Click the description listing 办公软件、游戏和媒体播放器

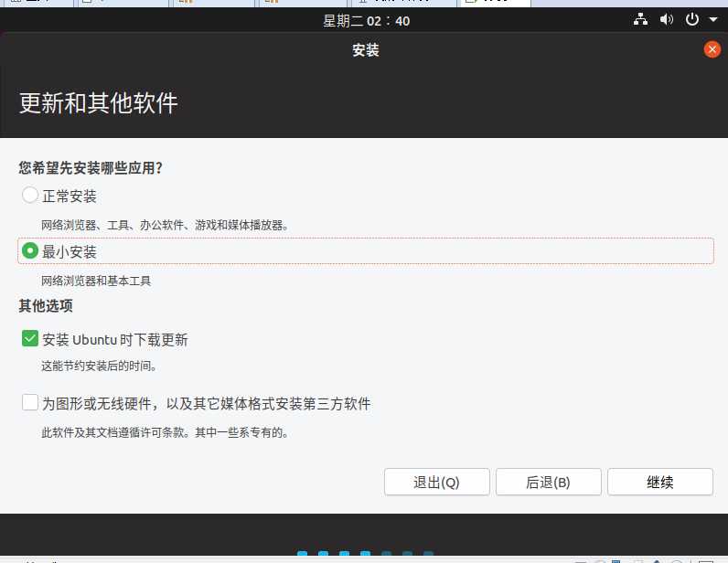(x=165, y=225)
